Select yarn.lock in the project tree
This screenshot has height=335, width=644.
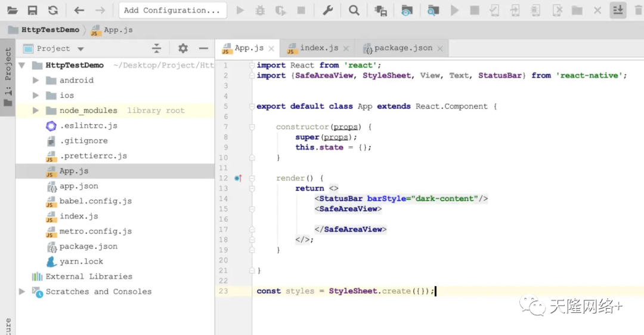[81, 262]
